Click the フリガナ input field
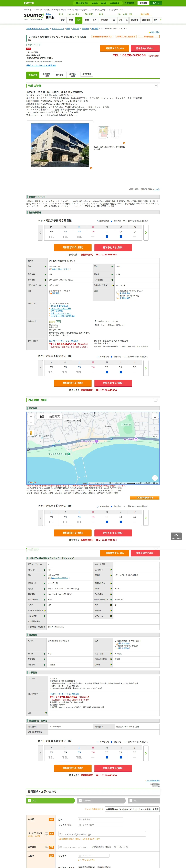 100,825
